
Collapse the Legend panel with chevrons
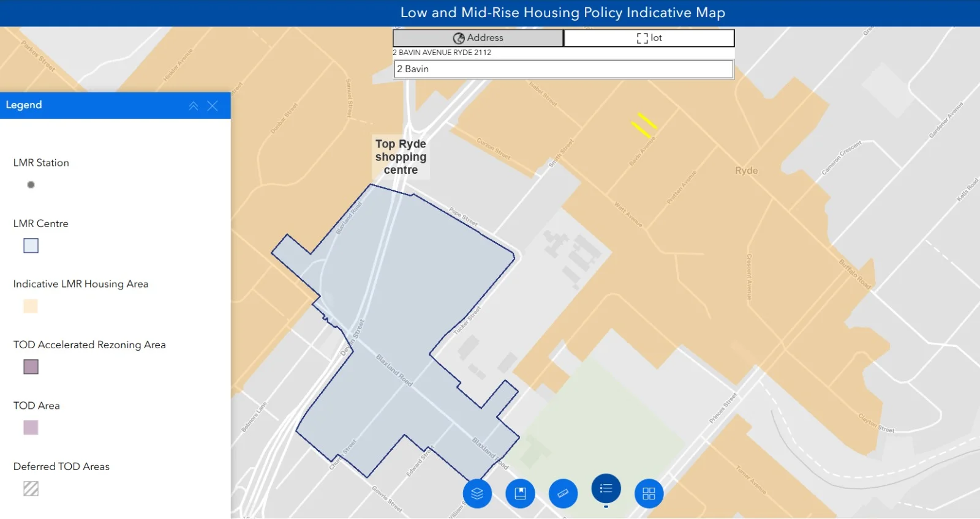(194, 106)
